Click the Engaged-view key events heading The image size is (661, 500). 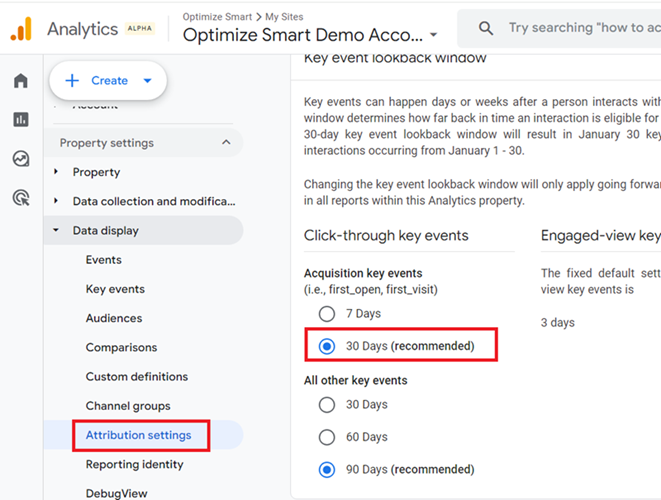point(601,235)
